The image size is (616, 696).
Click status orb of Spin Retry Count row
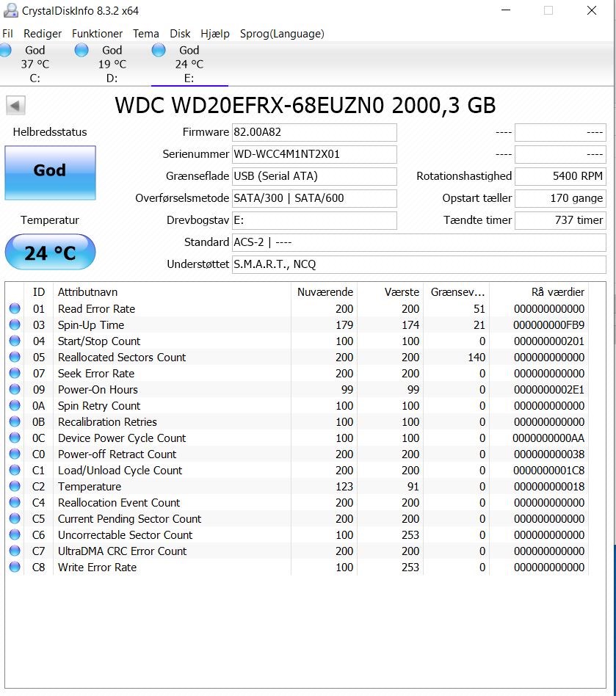(x=15, y=405)
